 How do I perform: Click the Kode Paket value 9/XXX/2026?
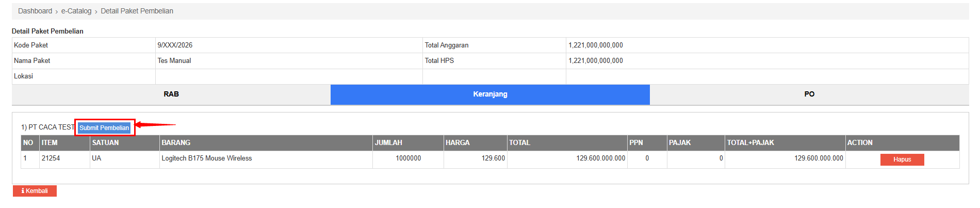175,45
